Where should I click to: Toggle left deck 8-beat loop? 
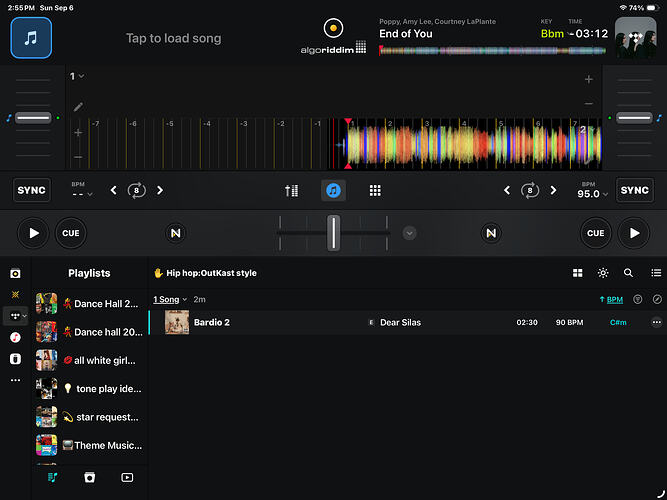pyautogui.click(x=137, y=190)
